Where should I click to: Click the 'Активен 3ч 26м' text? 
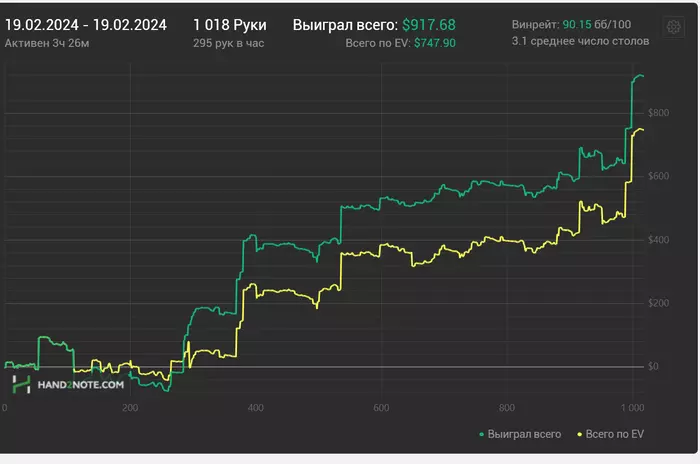(x=47, y=43)
